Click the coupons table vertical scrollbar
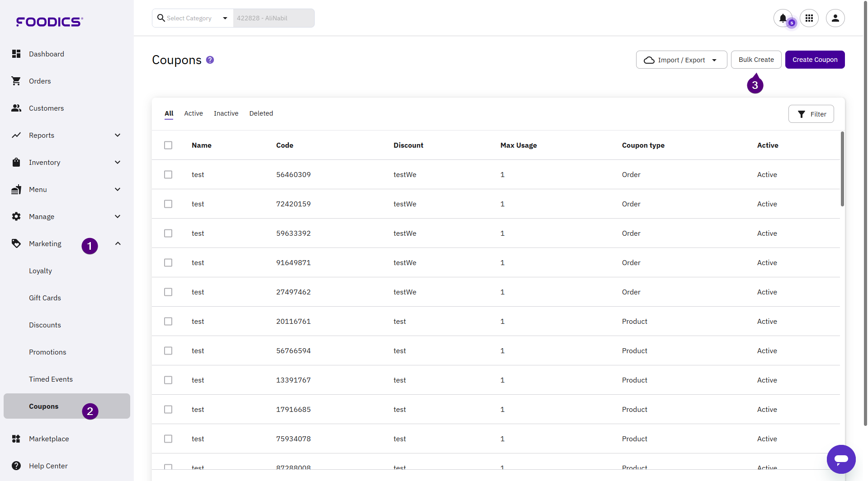This screenshot has height=481, width=868. [x=842, y=169]
